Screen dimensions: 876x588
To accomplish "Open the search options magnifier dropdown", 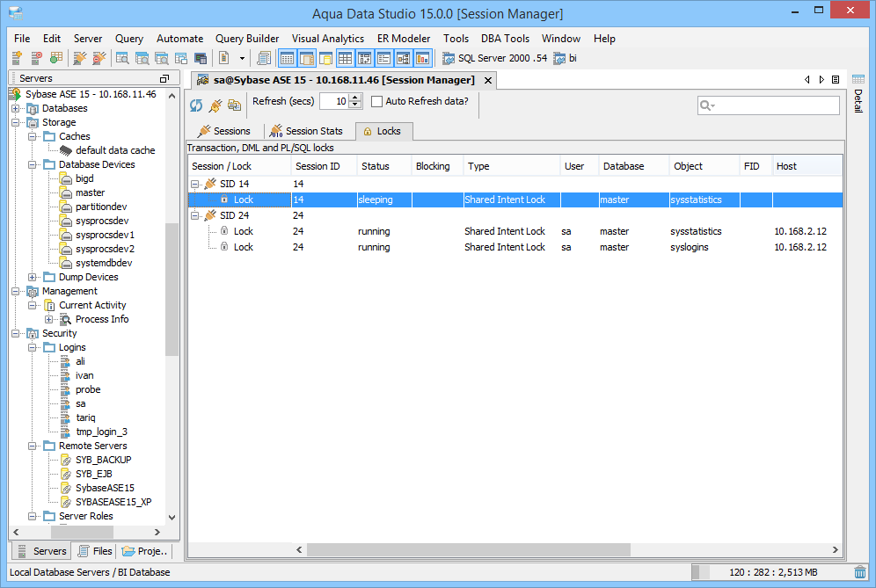I will (708, 105).
